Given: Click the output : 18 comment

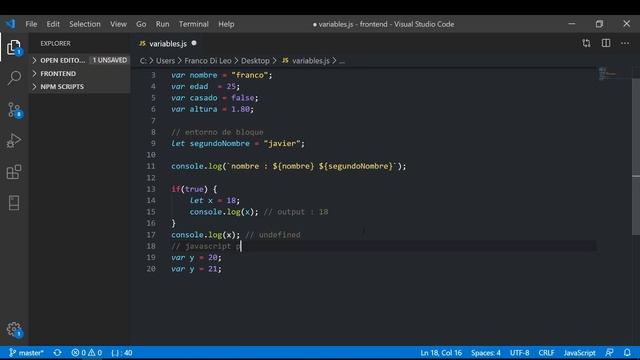Looking at the screenshot, I should click(296, 212).
